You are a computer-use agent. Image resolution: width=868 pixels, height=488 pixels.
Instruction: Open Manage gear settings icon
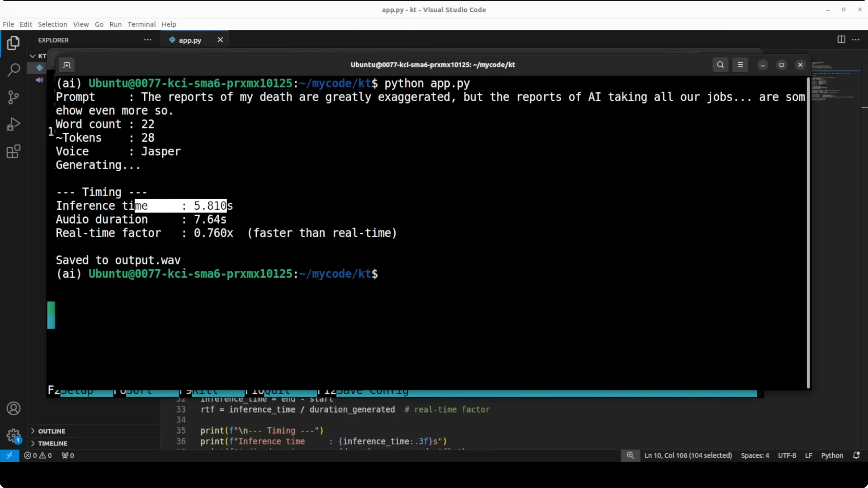pyautogui.click(x=13, y=435)
